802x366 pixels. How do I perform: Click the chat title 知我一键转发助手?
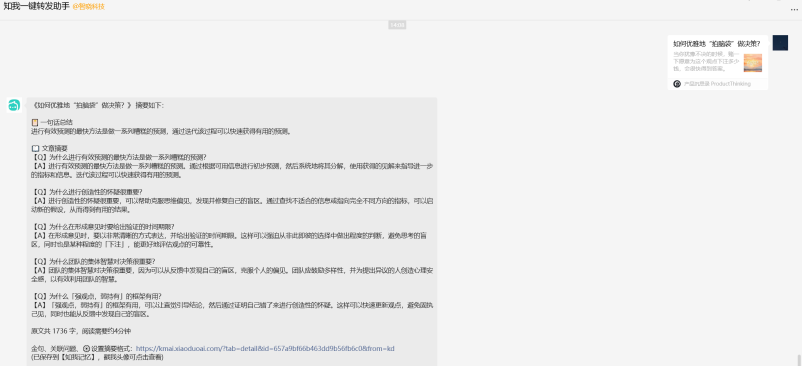pos(36,7)
